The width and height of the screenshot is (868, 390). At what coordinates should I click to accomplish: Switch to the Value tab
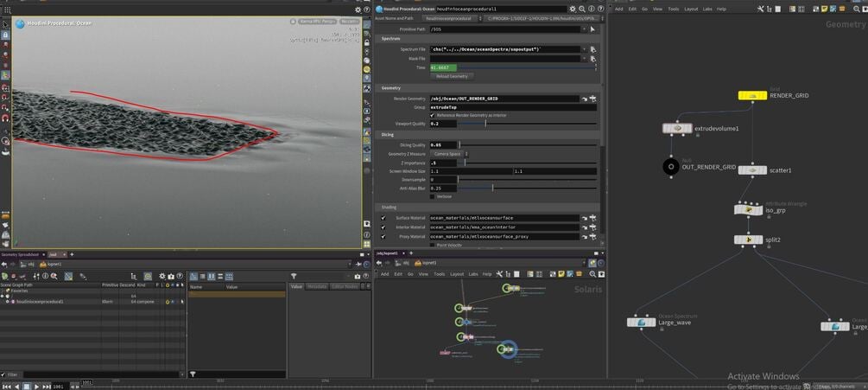[297, 286]
